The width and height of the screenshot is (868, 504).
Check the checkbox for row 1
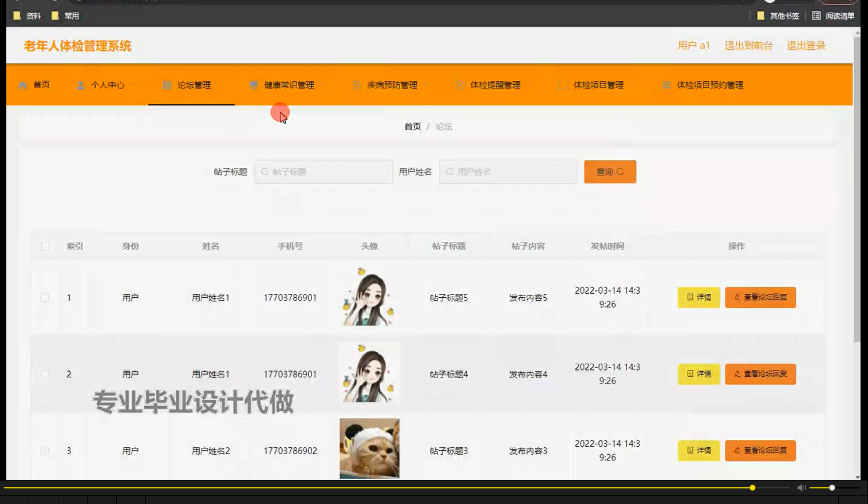[x=44, y=297]
